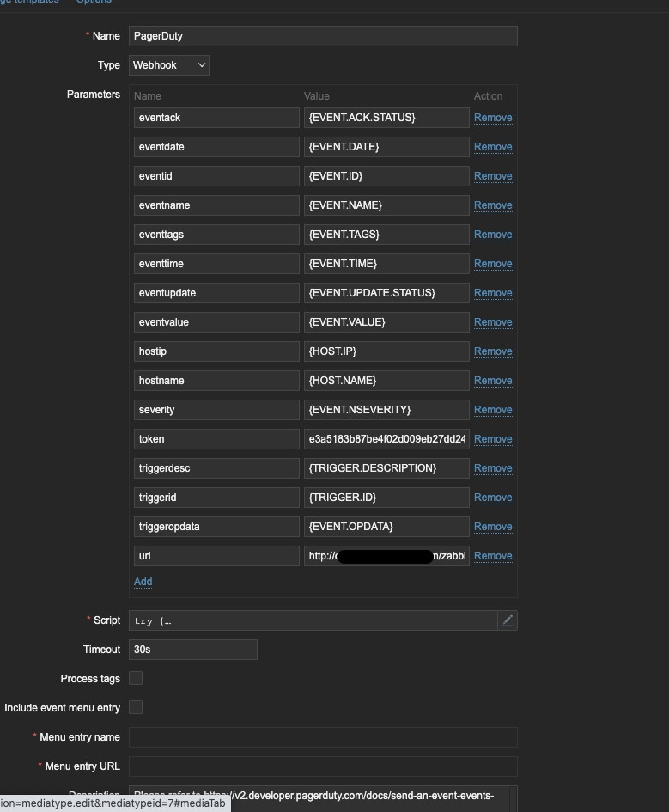Remove the token parameter row
This screenshot has width=669, height=812.
(493, 439)
